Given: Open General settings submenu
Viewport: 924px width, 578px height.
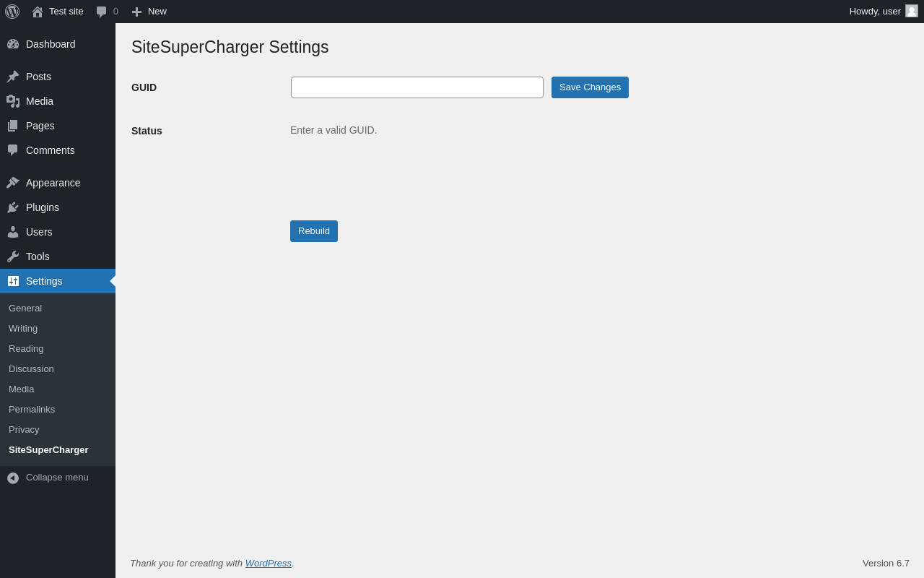Looking at the screenshot, I should coord(58,309).
